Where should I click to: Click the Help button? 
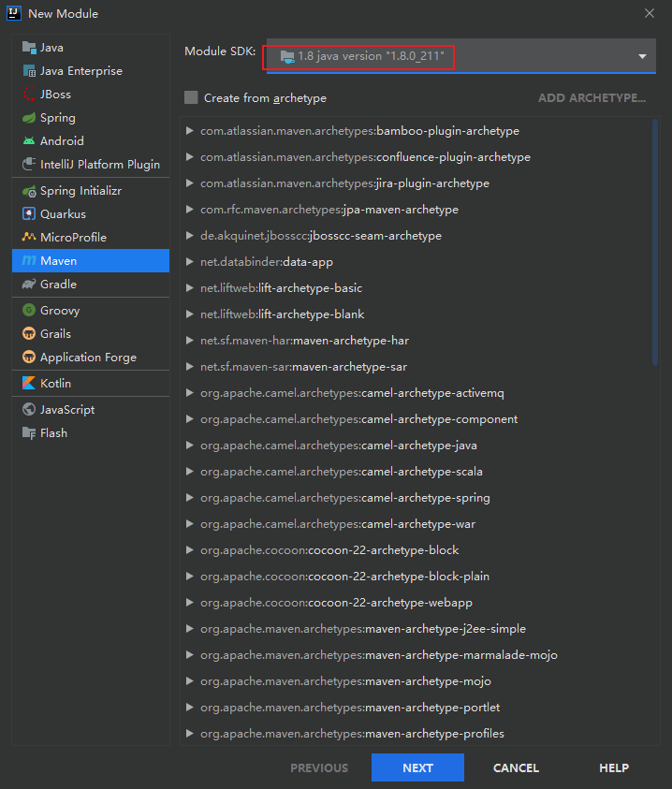point(613,767)
